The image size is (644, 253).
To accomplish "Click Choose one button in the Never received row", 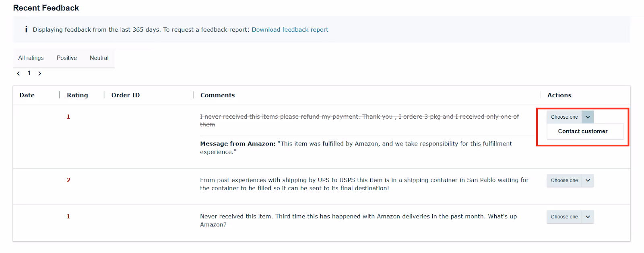I will point(564,217).
